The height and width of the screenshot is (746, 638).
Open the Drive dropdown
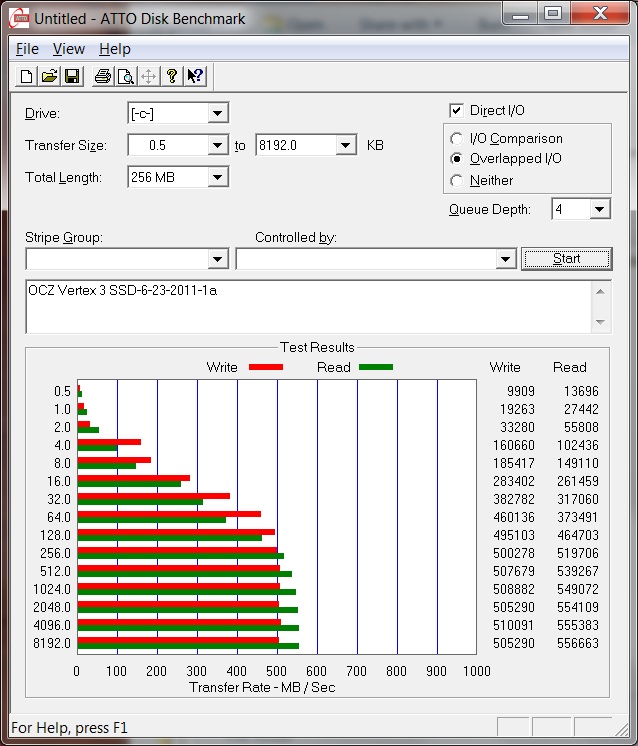point(217,113)
